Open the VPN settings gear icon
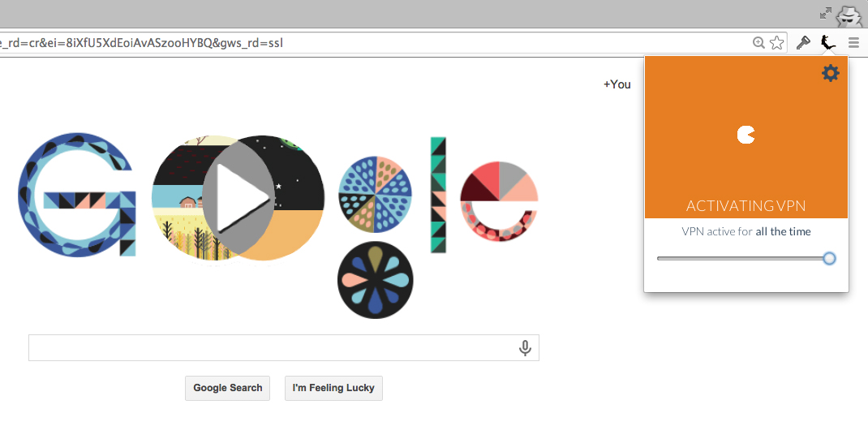 tap(831, 73)
